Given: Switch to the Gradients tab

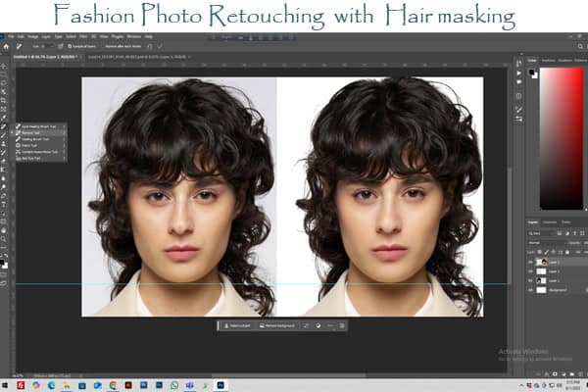Looking at the screenshot, I should (x=565, y=61).
